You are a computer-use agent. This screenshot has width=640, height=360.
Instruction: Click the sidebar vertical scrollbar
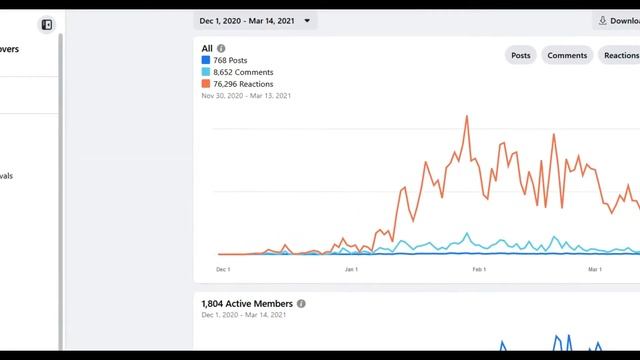point(61,192)
